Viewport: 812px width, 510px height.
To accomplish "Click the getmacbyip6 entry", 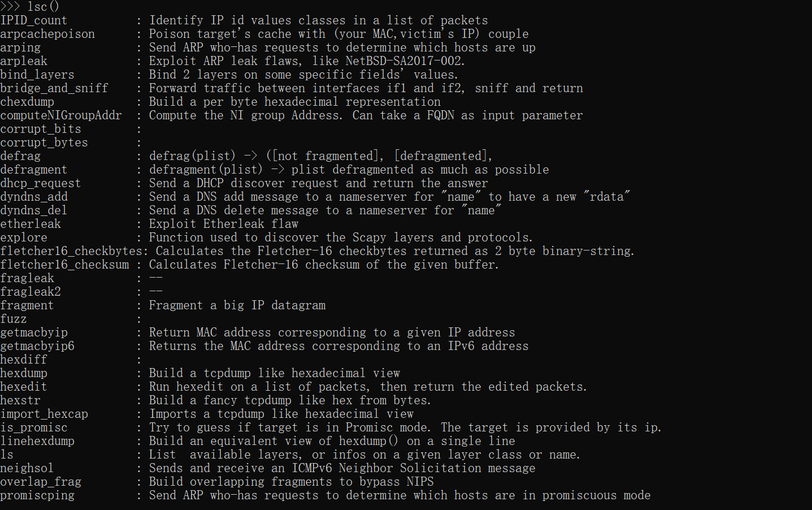I will (37, 346).
